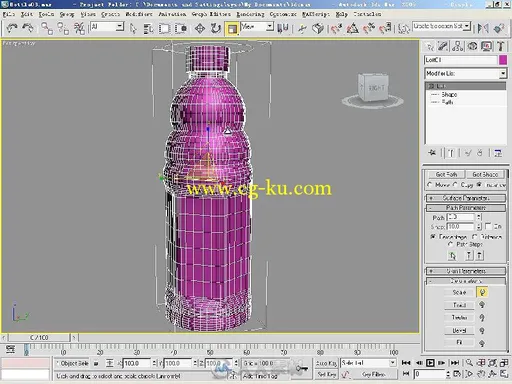Click the Use Pivot Point Center icon
512x384 pixels.
coord(283,29)
